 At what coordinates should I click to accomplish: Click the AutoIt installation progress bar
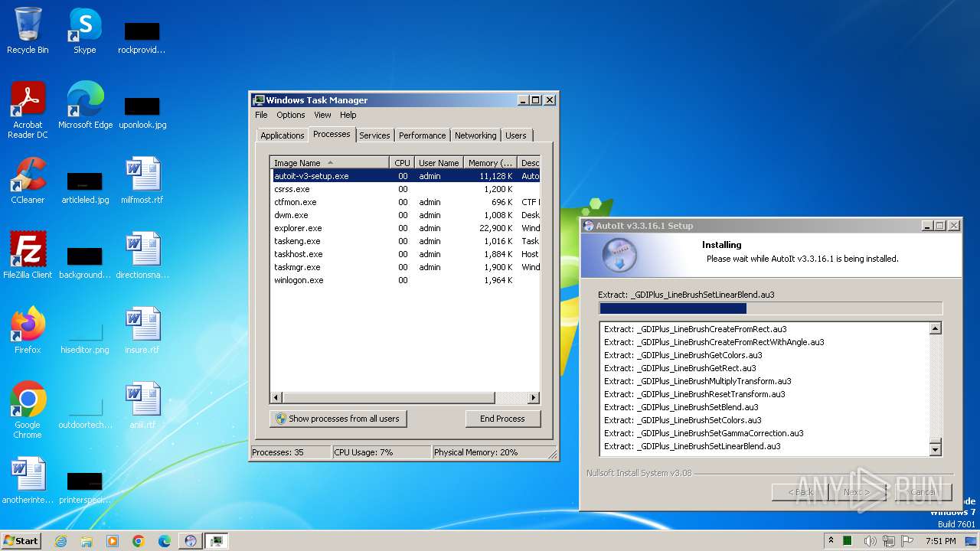tap(770, 308)
